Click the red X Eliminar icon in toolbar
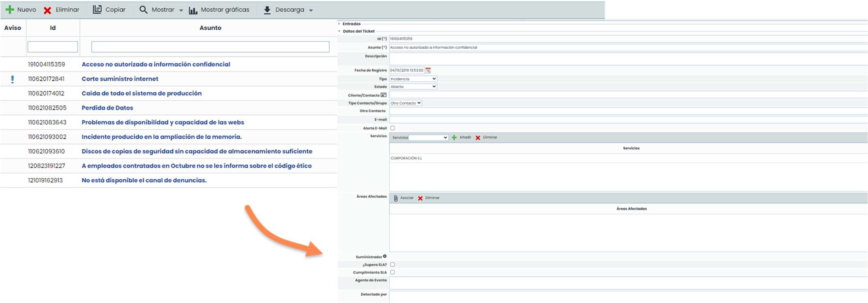Screen dimensions: 868x303 pyautogui.click(x=47, y=10)
